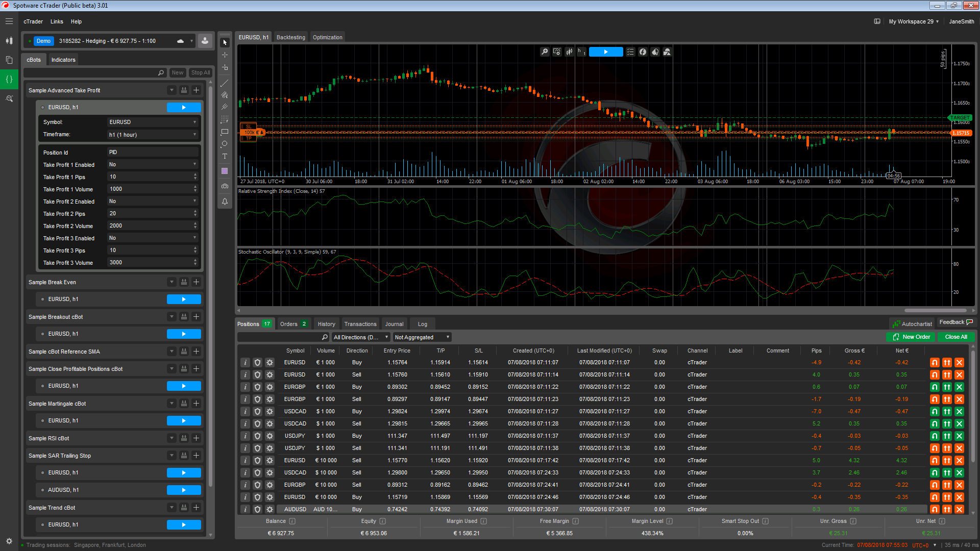Select the ellipse drawing tool

point(225,144)
